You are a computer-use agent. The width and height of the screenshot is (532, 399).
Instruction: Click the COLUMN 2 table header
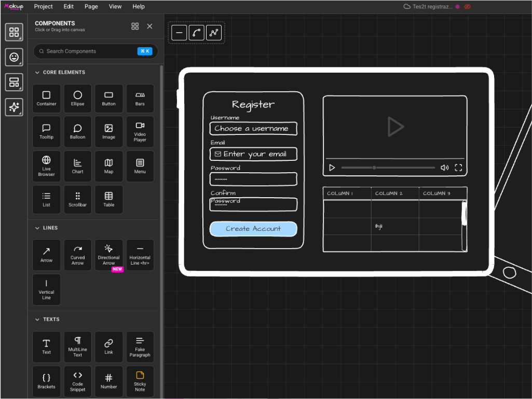(x=395, y=194)
